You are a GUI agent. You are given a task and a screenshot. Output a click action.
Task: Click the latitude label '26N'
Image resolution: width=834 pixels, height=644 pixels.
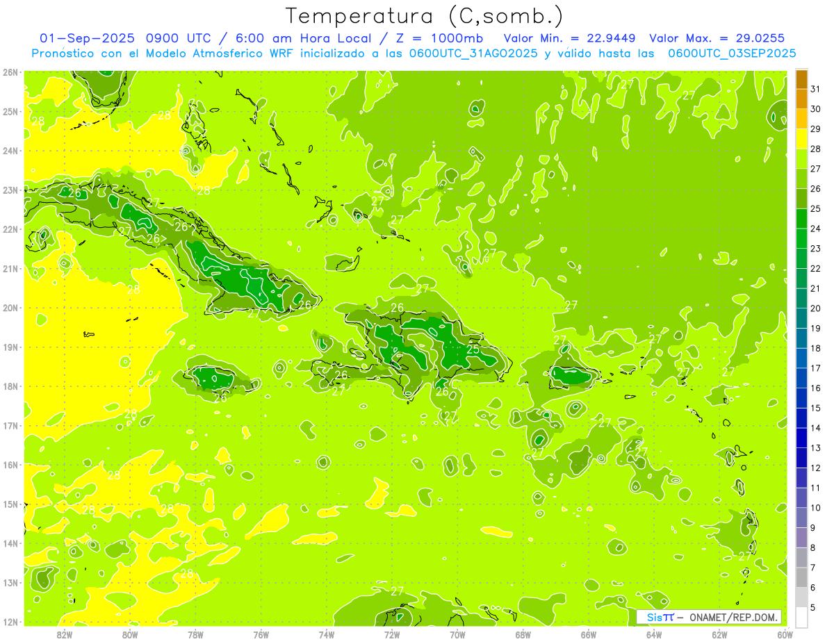10,72
